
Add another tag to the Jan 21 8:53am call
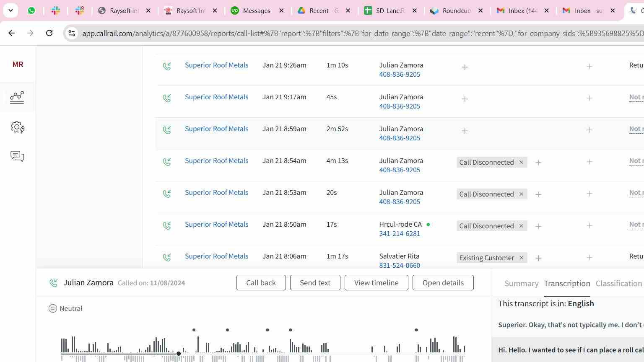click(538, 194)
